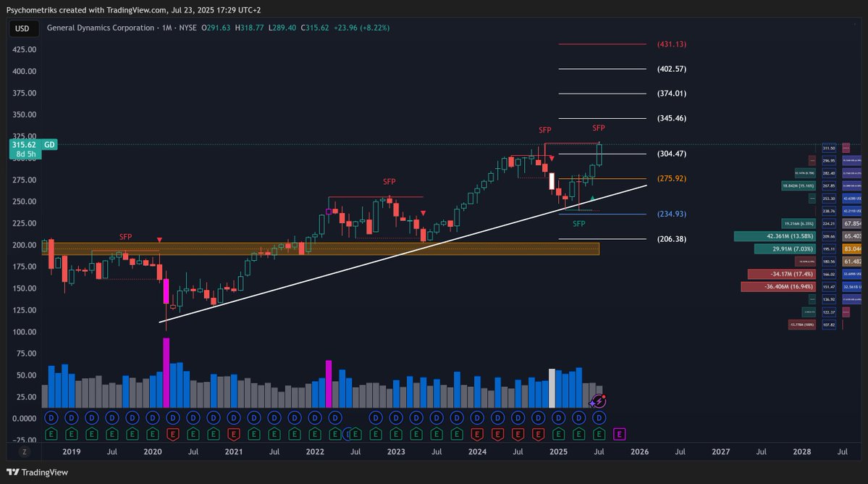Click the 209.66 price box in profile
This screenshot has height=484, width=868.
829,236
